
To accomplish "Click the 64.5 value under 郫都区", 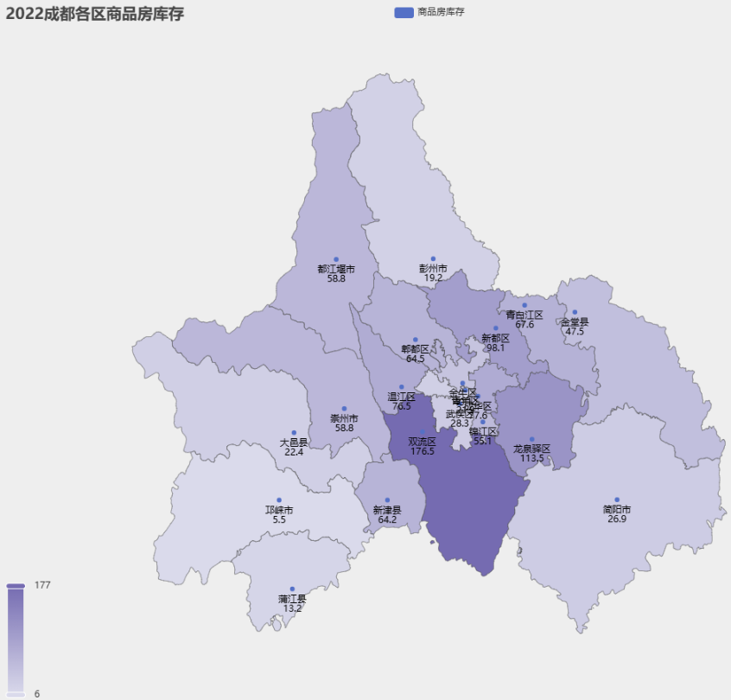I will (416, 360).
